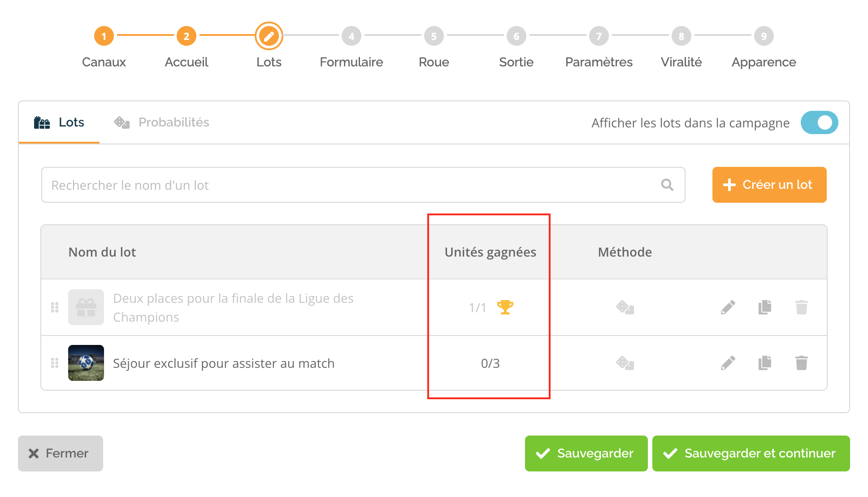Edit the Séjour exclusif lot
The height and width of the screenshot is (497, 868).
[x=728, y=363]
